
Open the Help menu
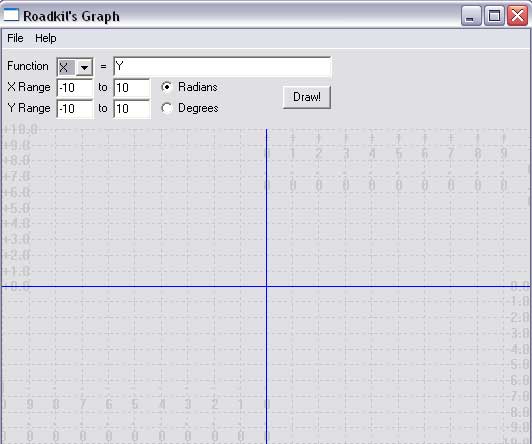pos(46,38)
